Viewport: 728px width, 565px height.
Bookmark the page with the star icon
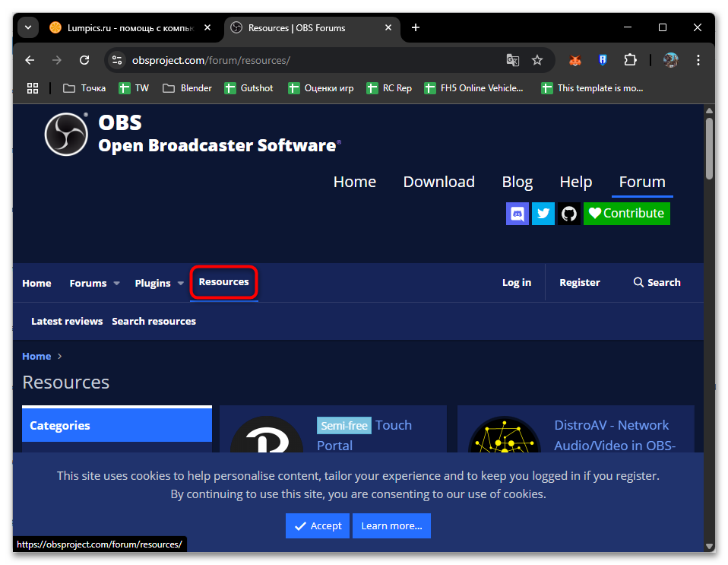pyautogui.click(x=537, y=60)
